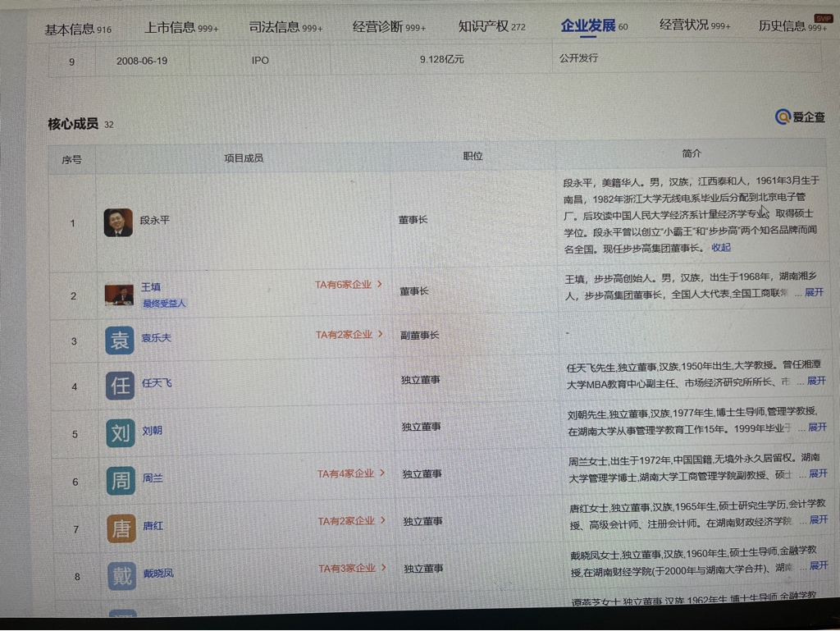
Task: Go to the 知识产权 tab
Action: [491, 25]
